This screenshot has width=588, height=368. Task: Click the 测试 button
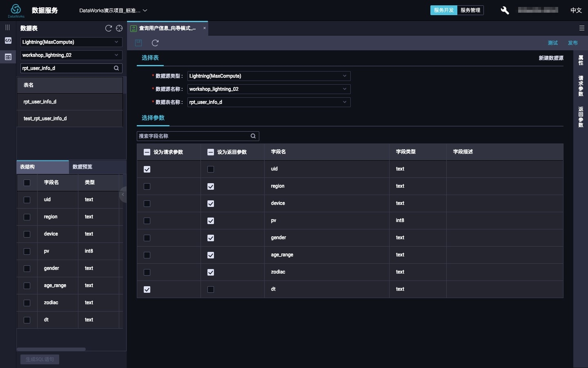coord(553,43)
